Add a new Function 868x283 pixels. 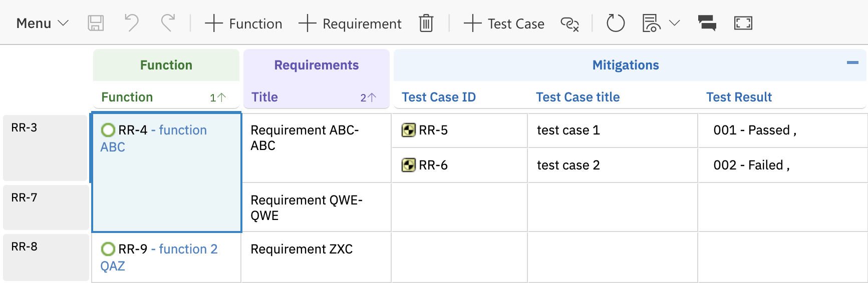pos(244,23)
